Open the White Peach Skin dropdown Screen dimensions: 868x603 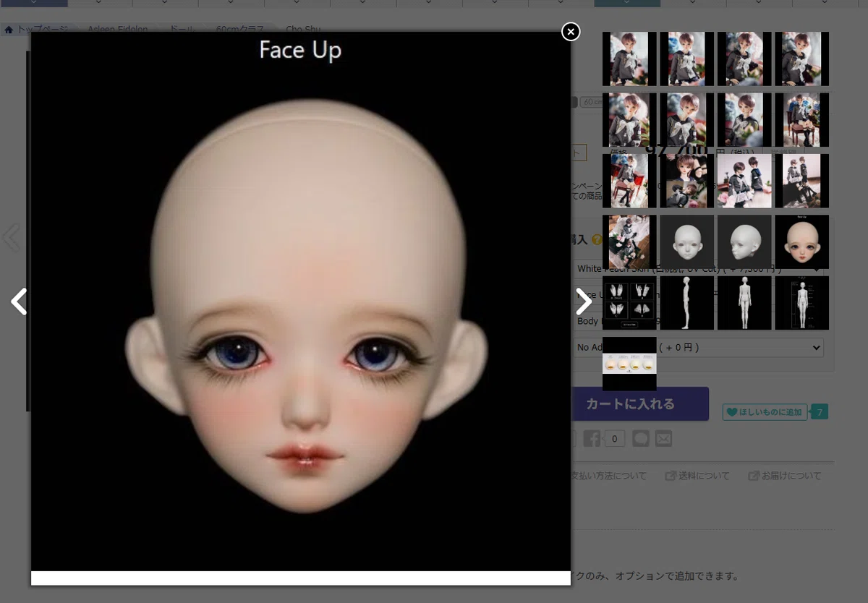coord(698,269)
